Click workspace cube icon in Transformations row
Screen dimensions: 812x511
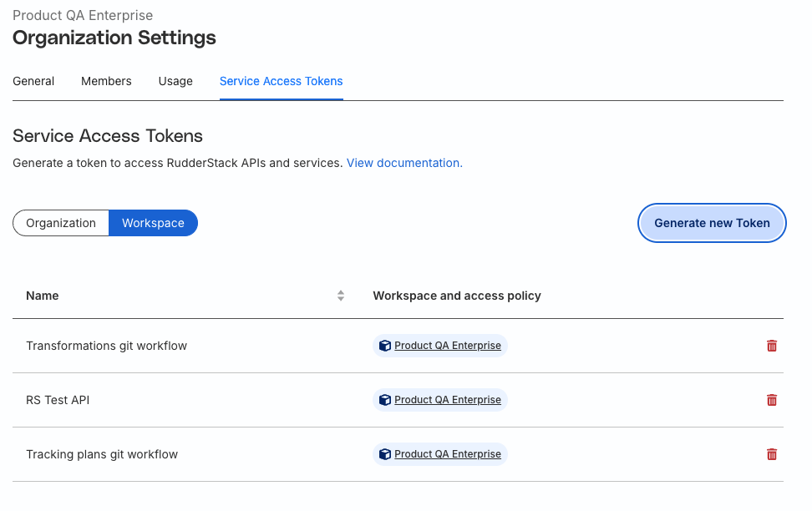point(385,346)
